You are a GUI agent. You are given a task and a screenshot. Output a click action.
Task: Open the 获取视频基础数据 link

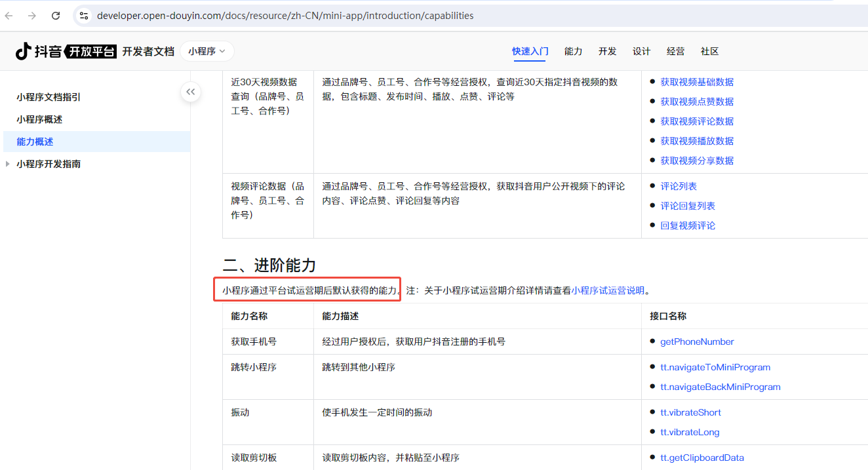pyautogui.click(x=697, y=82)
